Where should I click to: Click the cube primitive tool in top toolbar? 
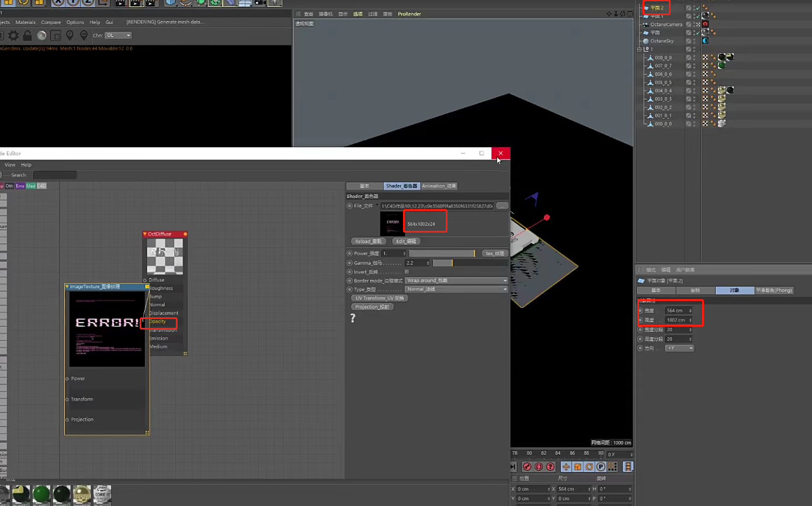pos(171,2)
